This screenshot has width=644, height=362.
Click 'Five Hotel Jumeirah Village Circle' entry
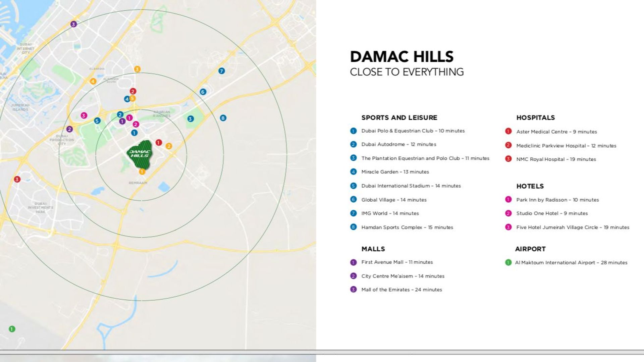573,227
